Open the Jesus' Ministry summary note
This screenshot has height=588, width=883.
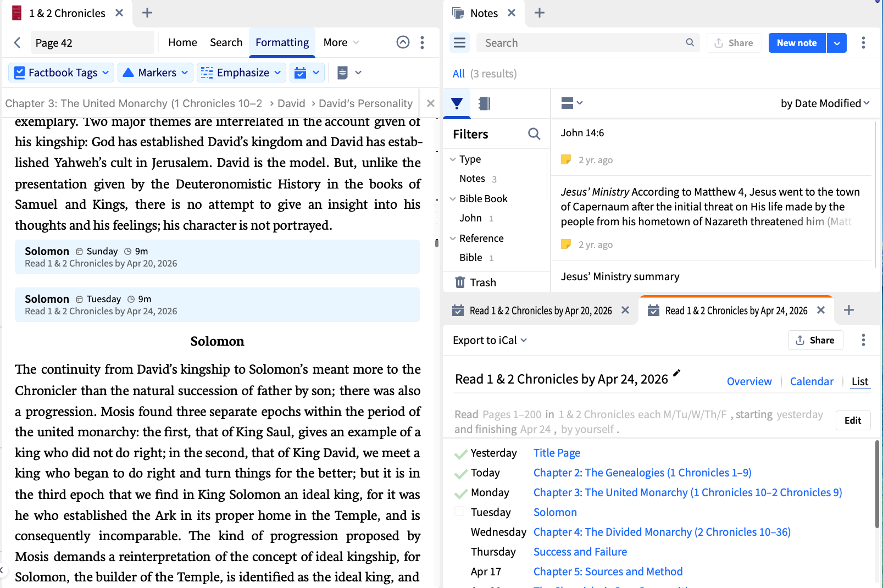(620, 276)
